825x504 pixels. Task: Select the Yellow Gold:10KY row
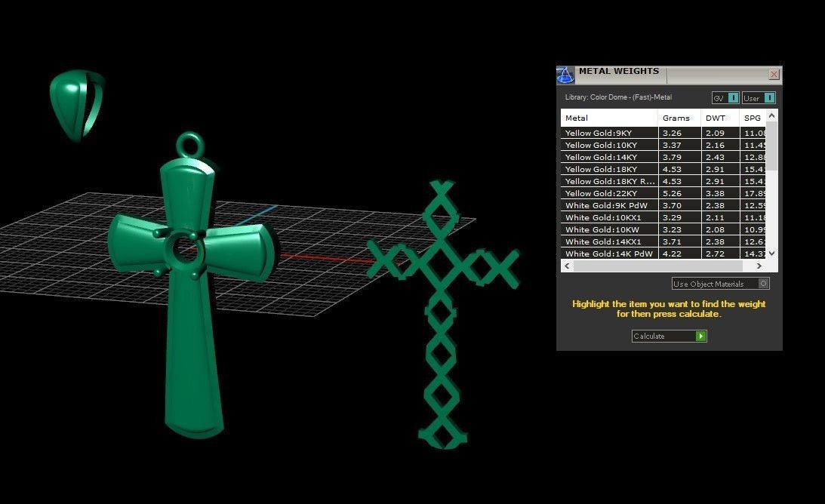(663, 145)
